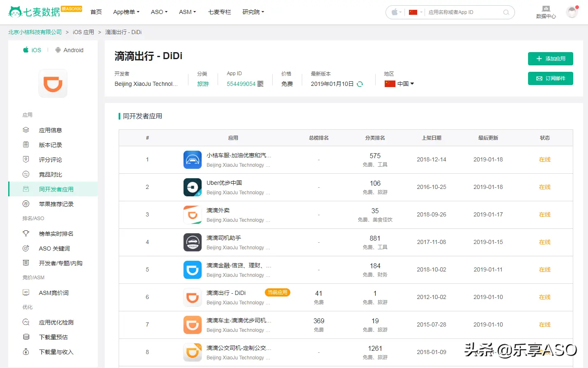Click the 滴滴出行 app icon in sidebar

tap(53, 83)
